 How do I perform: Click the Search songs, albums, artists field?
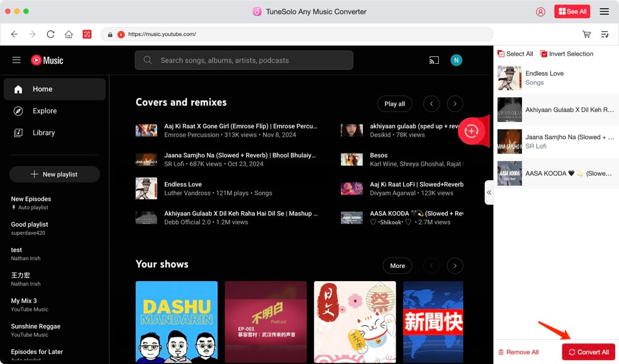pyautogui.click(x=243, y=60)
